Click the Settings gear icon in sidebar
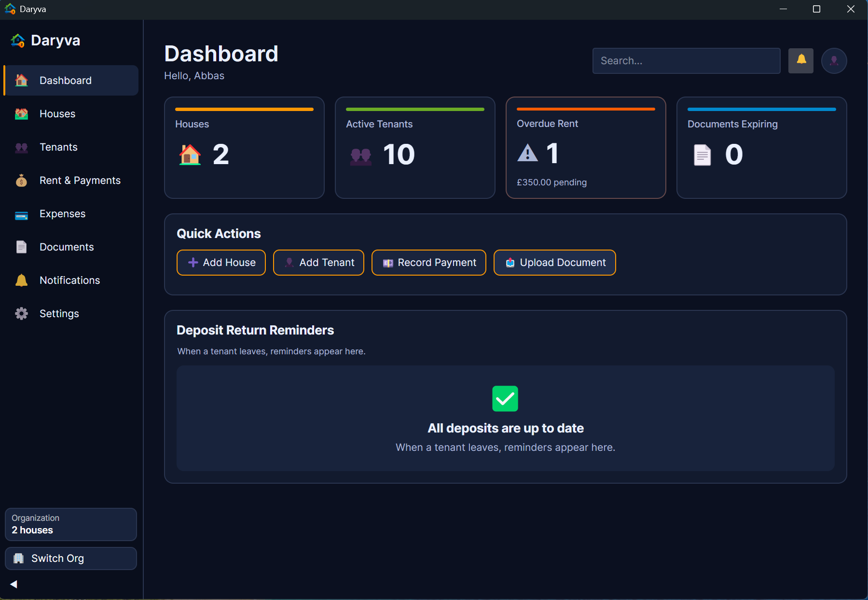 tap(21, 314)
